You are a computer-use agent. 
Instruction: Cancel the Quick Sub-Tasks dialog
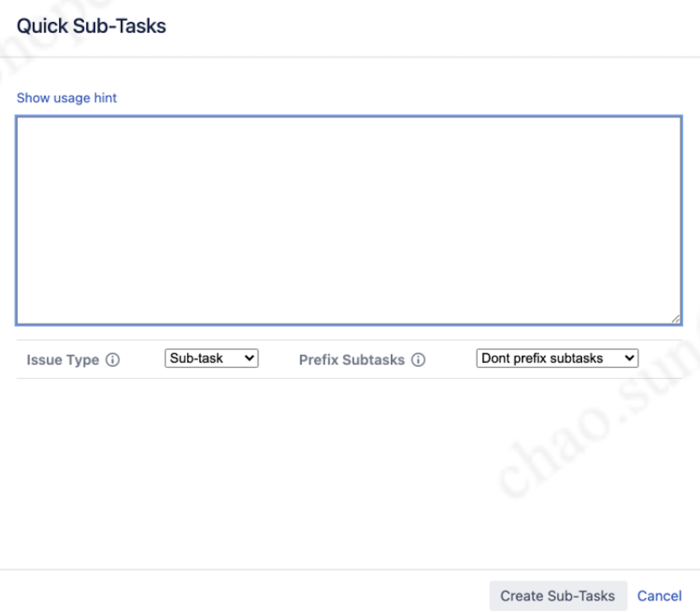tap(659, 596)
